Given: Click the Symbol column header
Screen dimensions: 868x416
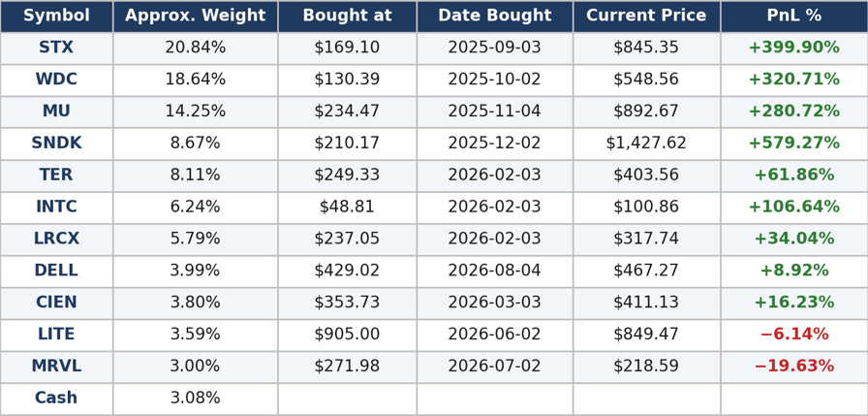Looking at the screenshot, I should tap(56, 16).
